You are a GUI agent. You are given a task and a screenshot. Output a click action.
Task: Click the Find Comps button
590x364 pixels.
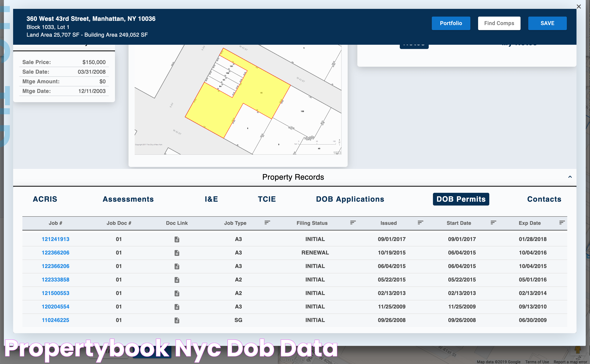[499, 23]
